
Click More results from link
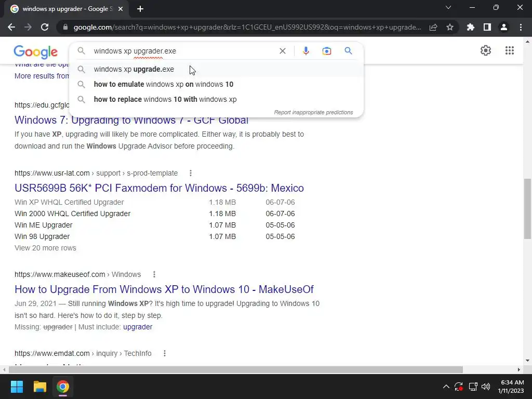click(42, 76)
